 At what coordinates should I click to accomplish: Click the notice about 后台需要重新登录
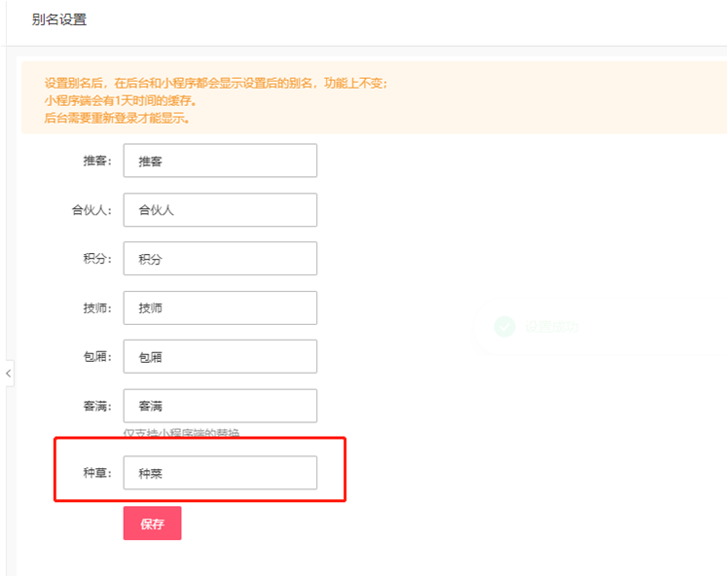tap(117, 118)
